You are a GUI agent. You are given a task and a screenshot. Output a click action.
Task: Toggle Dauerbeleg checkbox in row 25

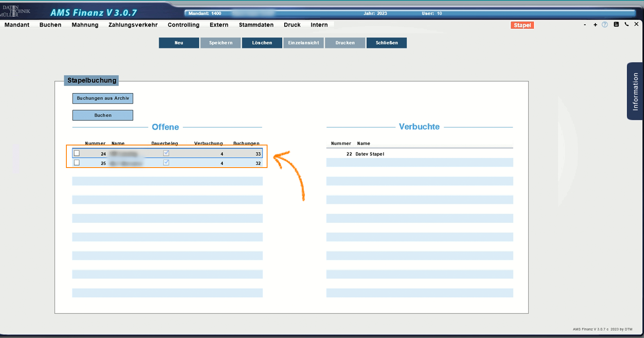(166, 163)
